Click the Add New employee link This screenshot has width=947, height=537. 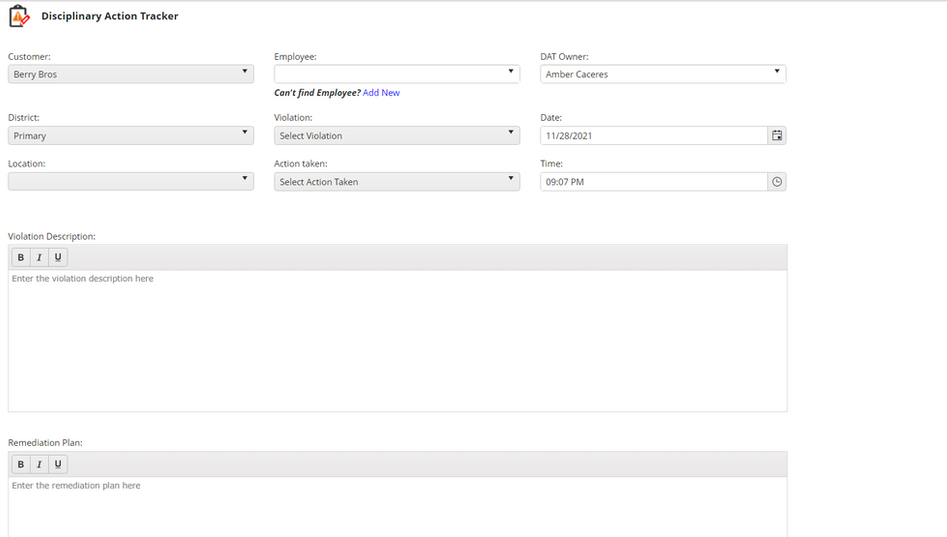381,93
